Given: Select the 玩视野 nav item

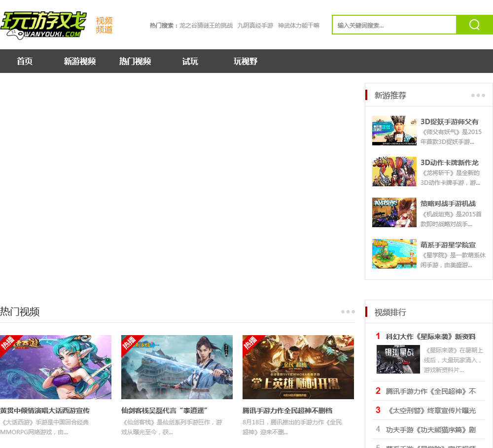Looking at the screenshot, I should point(246,61).
